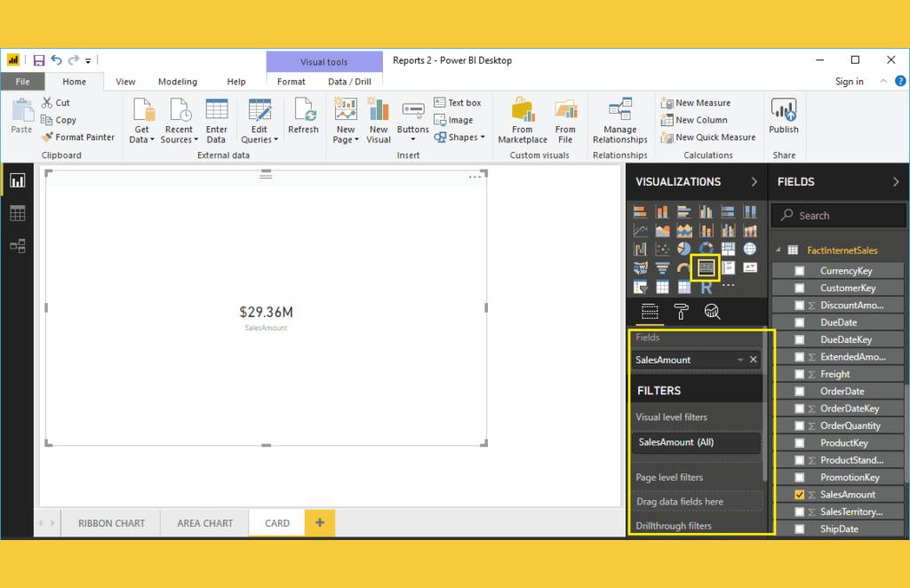The width and height of the screenshot is (910, 588).
Task: Switch to the AREA CHART page tab
Action: tap(205, 523)
